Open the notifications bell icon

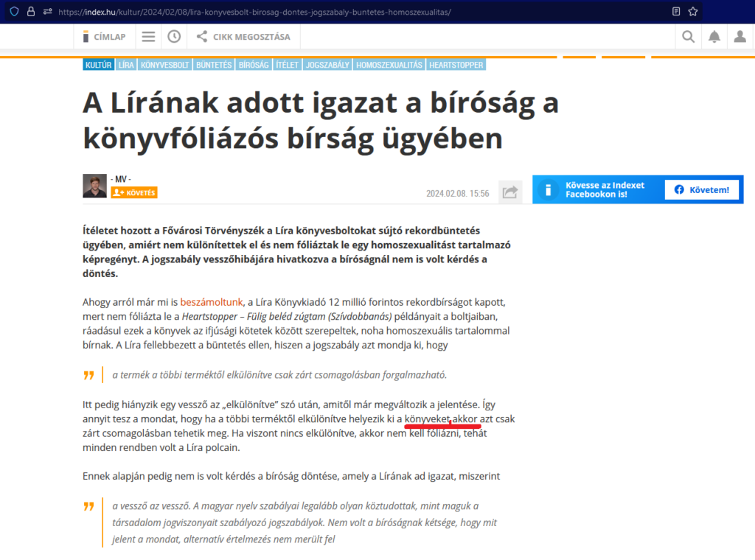pyautogui.click(x=714, y=36)
